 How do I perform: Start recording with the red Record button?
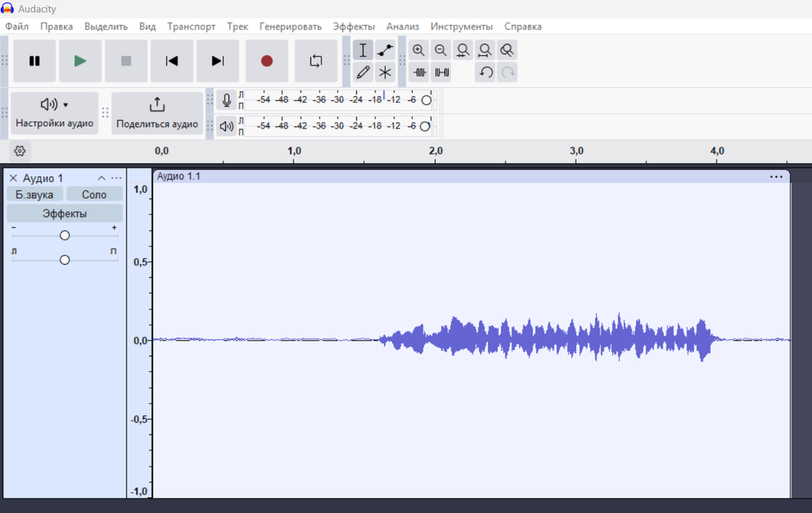(267, 61)
